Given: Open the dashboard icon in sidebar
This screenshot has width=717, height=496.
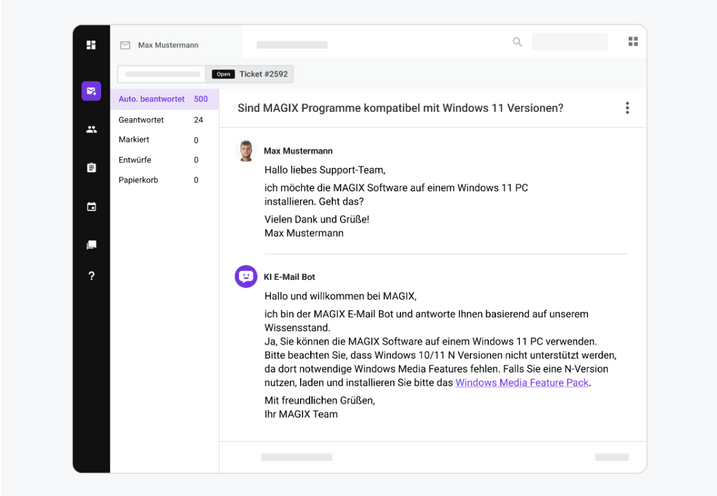Looking at the screenshot, I should click(x=91, y=45).
